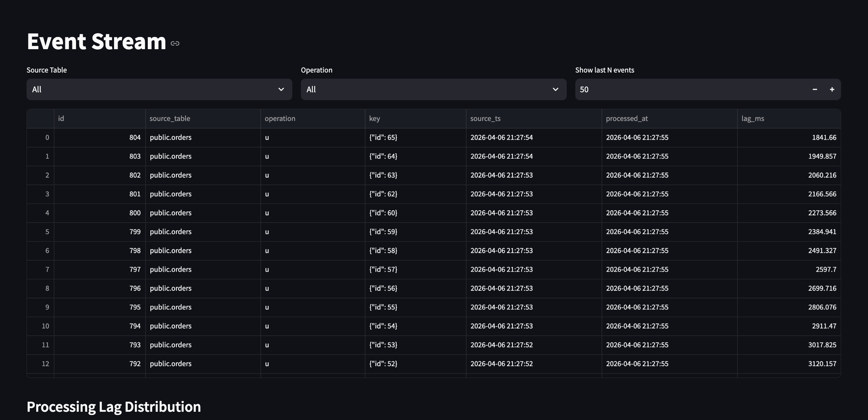Sort by the id column header
Viewport: 868px width, 420px height.
point(100,118)
